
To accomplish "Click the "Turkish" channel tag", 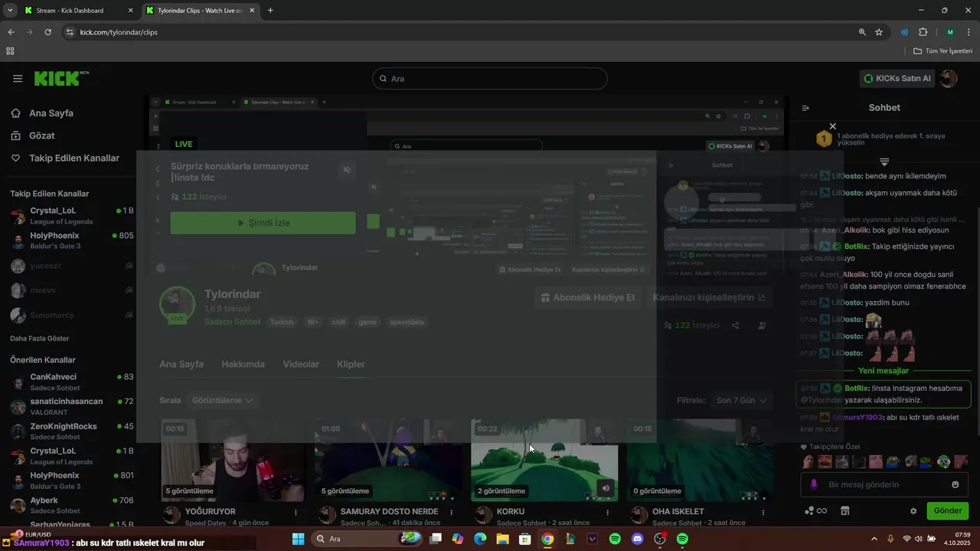I will tap(282, 322).
